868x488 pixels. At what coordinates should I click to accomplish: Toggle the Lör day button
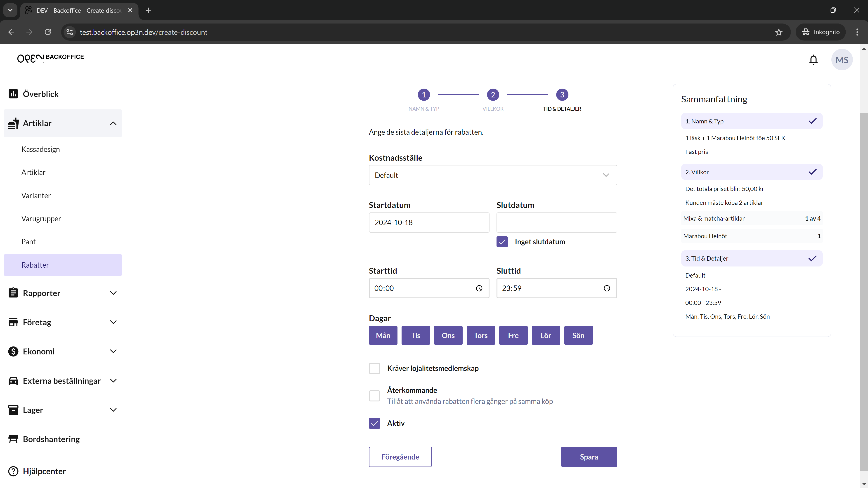point(546,335)
